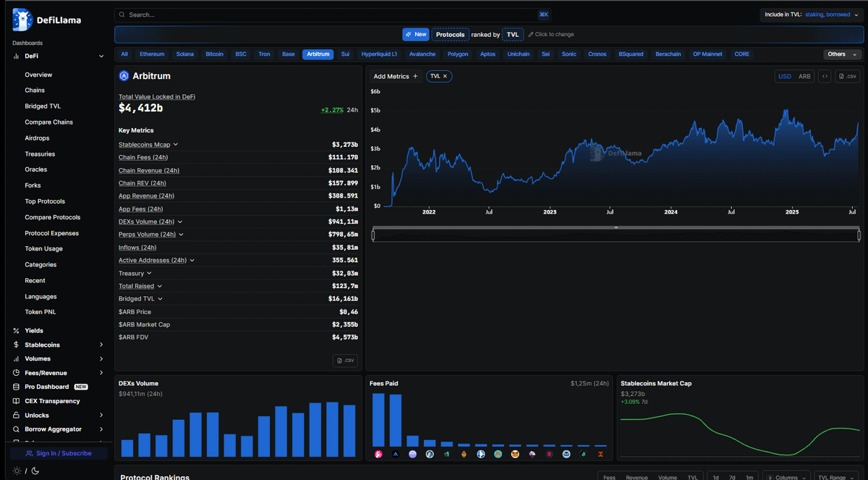Click the search magnifier icon in top bar
Image resolution: width=868 pixels, height=480 pixels.
click(x=122, y=14)
